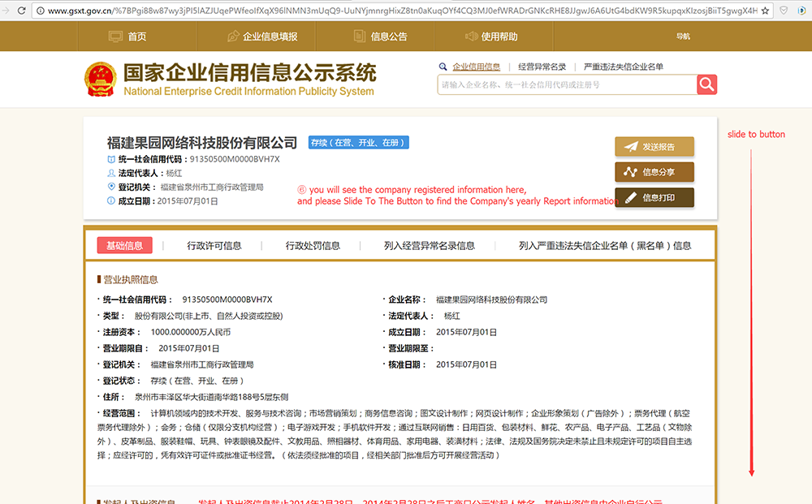
Task: Click the red search button
Action: pos(707,85)
